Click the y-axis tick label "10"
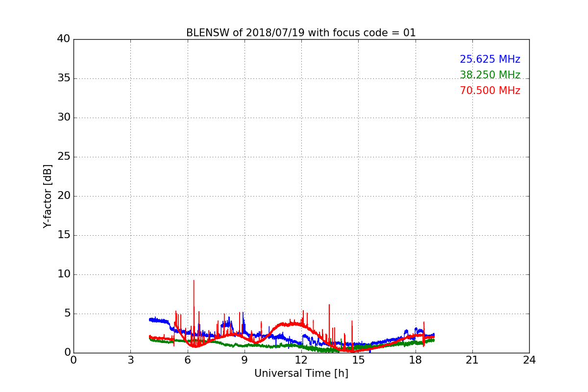Viewport: 588px width, 392px height. [64, 274]
